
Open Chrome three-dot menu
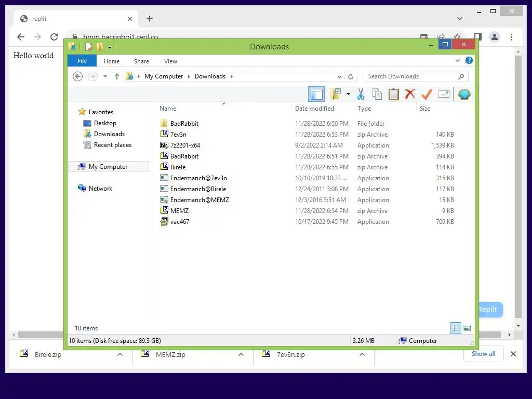pos(511,37)
